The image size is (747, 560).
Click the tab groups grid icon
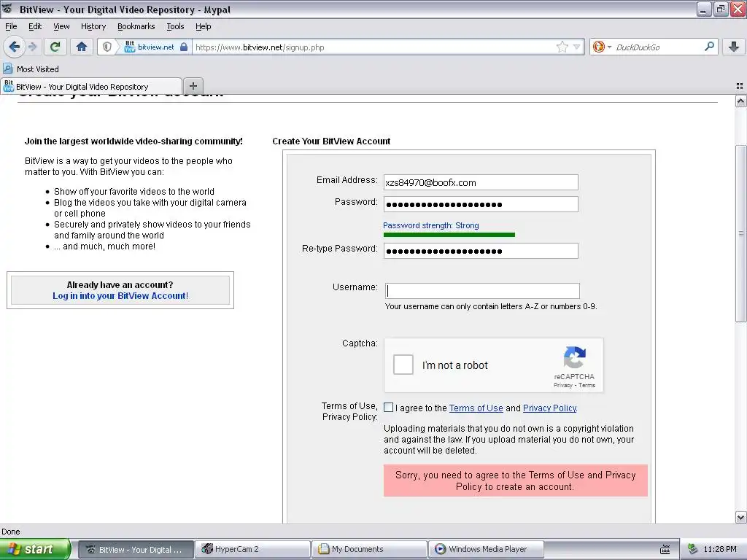pos(740,86)
